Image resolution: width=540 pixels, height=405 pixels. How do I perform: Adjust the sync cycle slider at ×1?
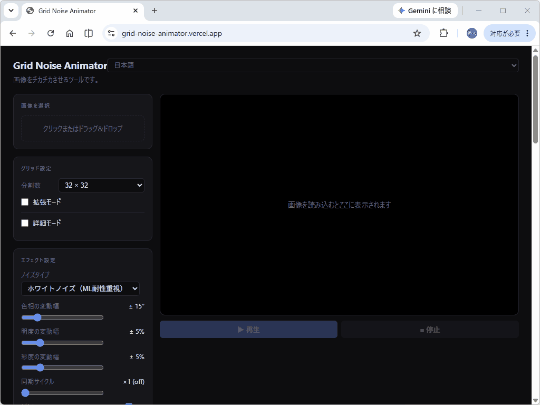click(62, 393)
